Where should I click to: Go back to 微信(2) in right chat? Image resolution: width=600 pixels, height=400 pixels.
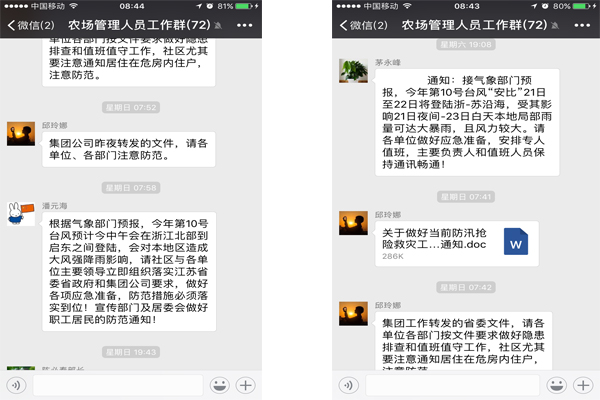[x=364, y=25]
